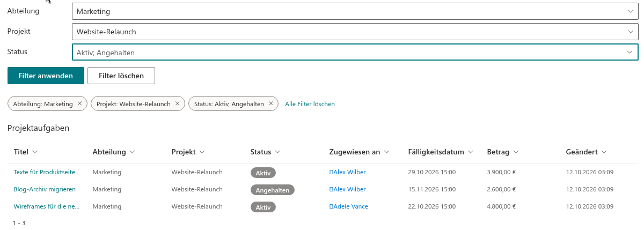Open the task Wireframes für die ne…
Image resolution: width=644 pixels, height=230 pixels.
coord(47,206)
